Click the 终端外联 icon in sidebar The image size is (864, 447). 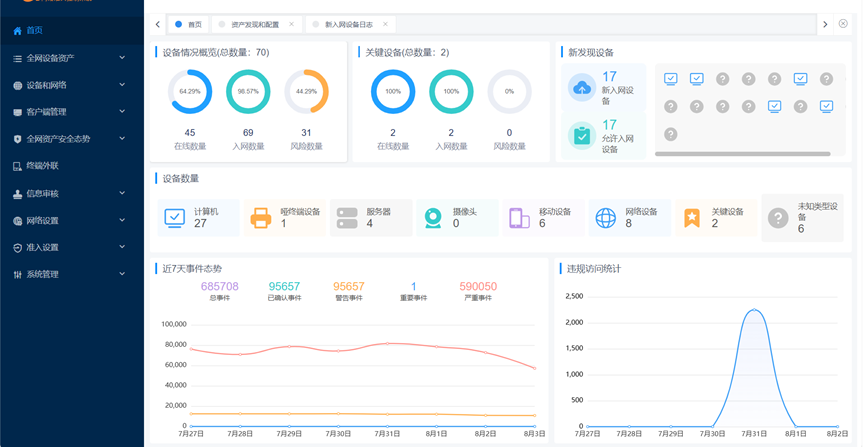pyautogui.click(x=17, y=166)
